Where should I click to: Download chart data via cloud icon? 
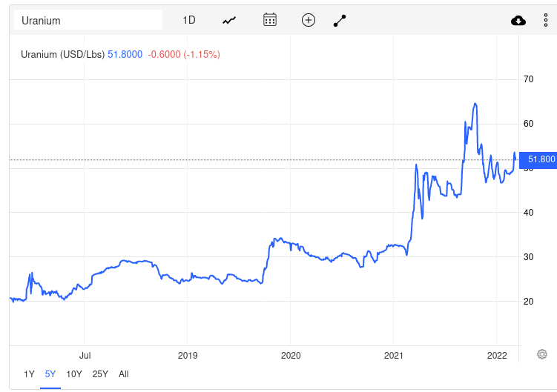pyautogui.click(x=518, y=20)
